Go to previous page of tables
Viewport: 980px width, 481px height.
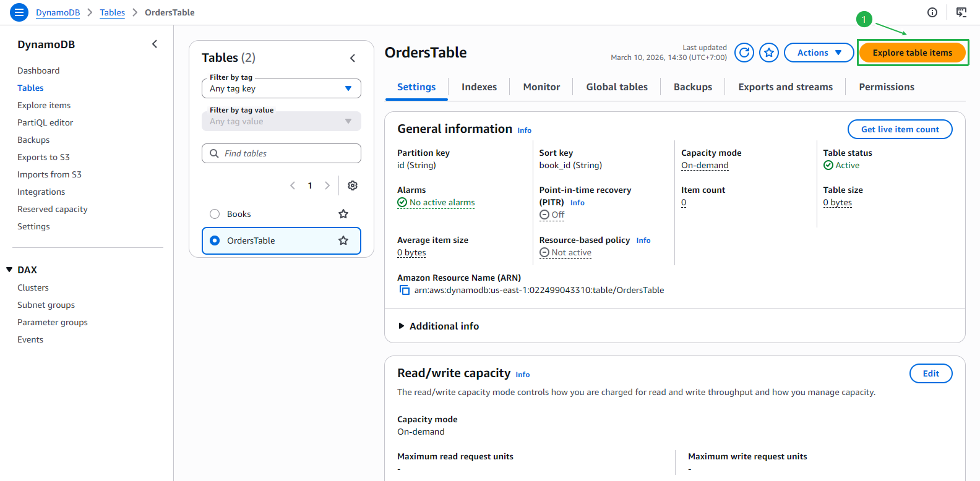(293, 185)
